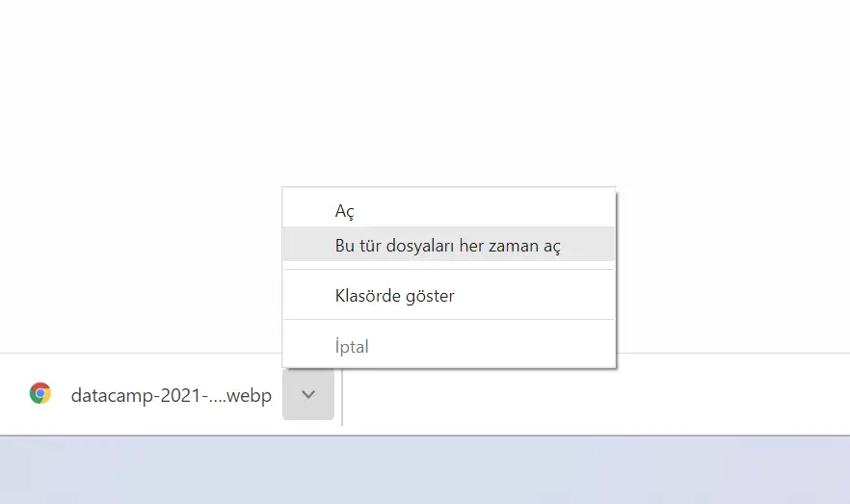The height and width of the screenshot is (504, 850).
Task: Select the webp download's Chrome file-type icon
Action: coord(40,393)
